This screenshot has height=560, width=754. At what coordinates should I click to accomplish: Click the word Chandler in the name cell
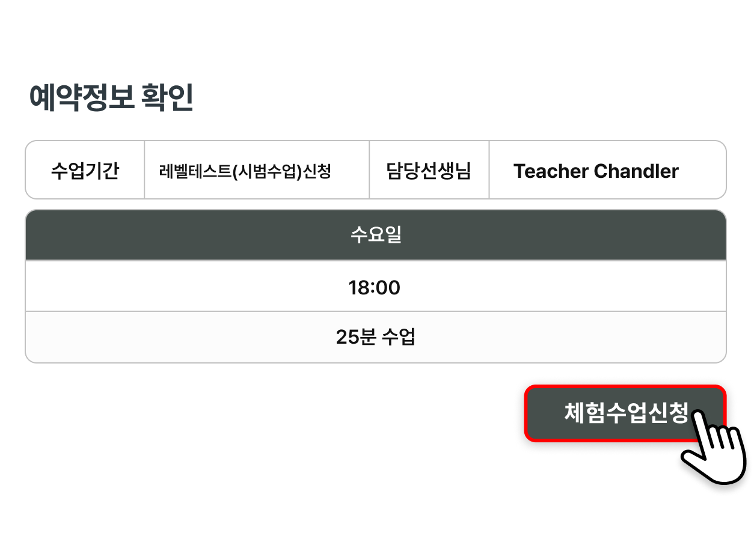click(x=637, y=171)
